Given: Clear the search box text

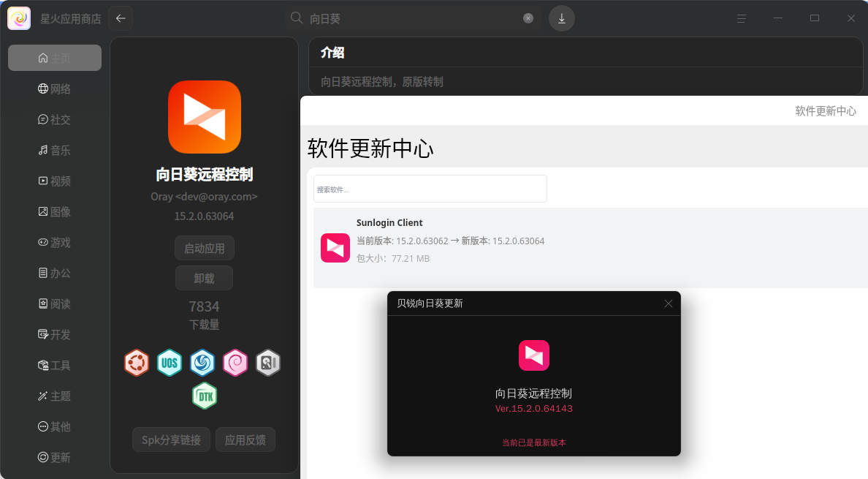Looking at the screenshot, I should tap(528, 18).
